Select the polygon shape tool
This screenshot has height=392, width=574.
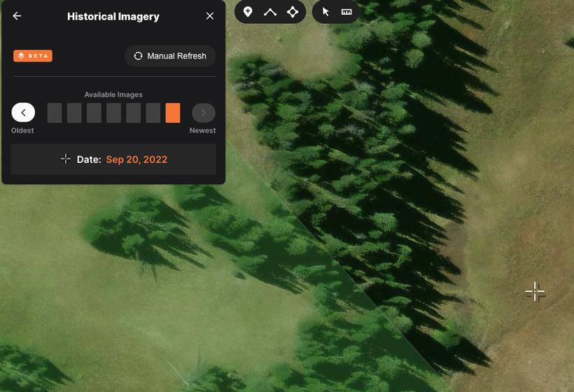tap(293, 12)
